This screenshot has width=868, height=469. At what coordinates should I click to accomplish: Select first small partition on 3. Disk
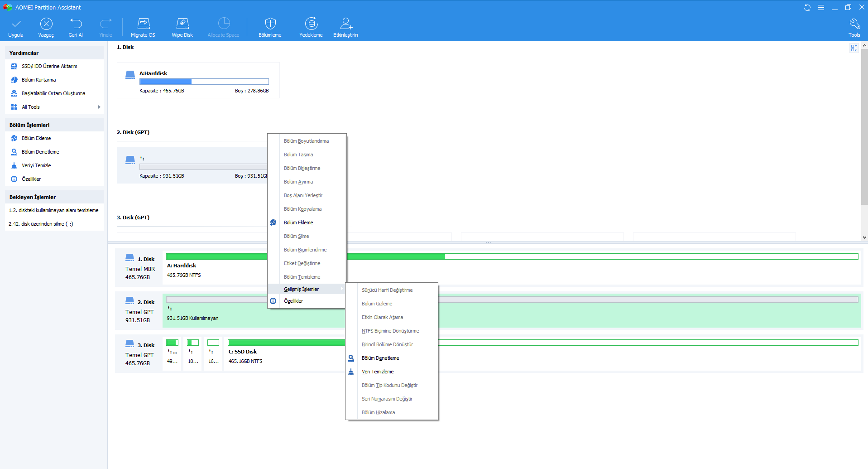[173, 353]
